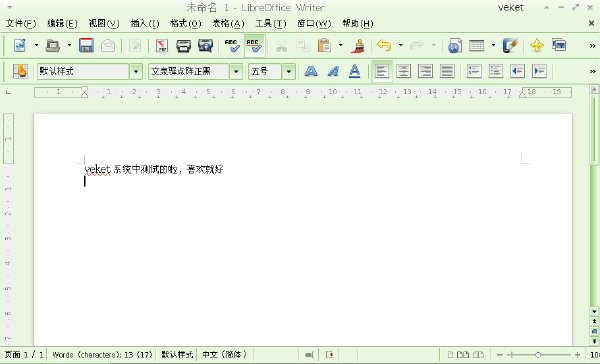Open the font size dropdown list
The width and height of the screenshot is (600, 364).
[289, 71]
